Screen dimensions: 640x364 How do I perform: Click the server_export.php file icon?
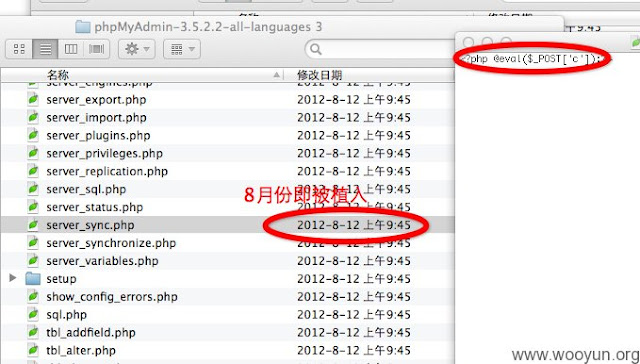pyautogui.click(x=33, y=100)
